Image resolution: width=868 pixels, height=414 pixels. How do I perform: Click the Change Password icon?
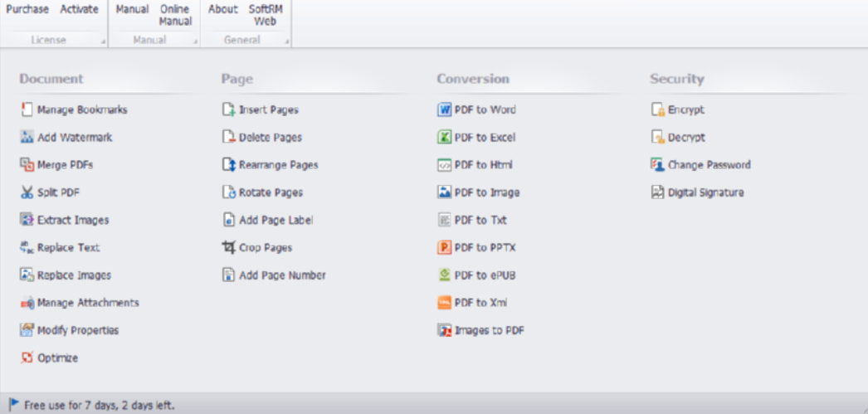click(658, 165)
